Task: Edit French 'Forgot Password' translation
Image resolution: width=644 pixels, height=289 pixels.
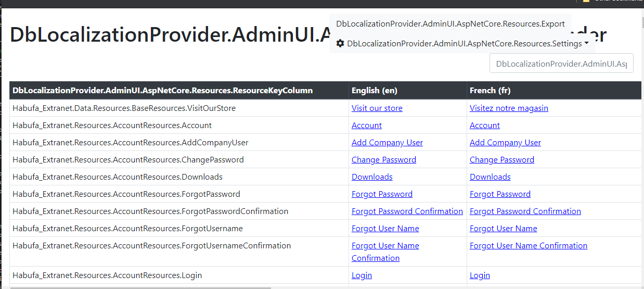Action: point(500,194)
